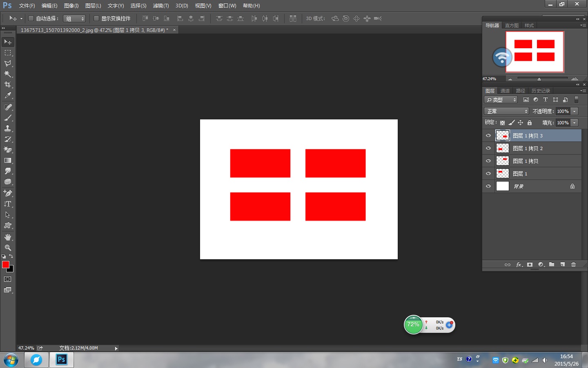This screenshot has height=368, width=588.
Task: Create a new layer with the panel icon
Action: [563, 265]
